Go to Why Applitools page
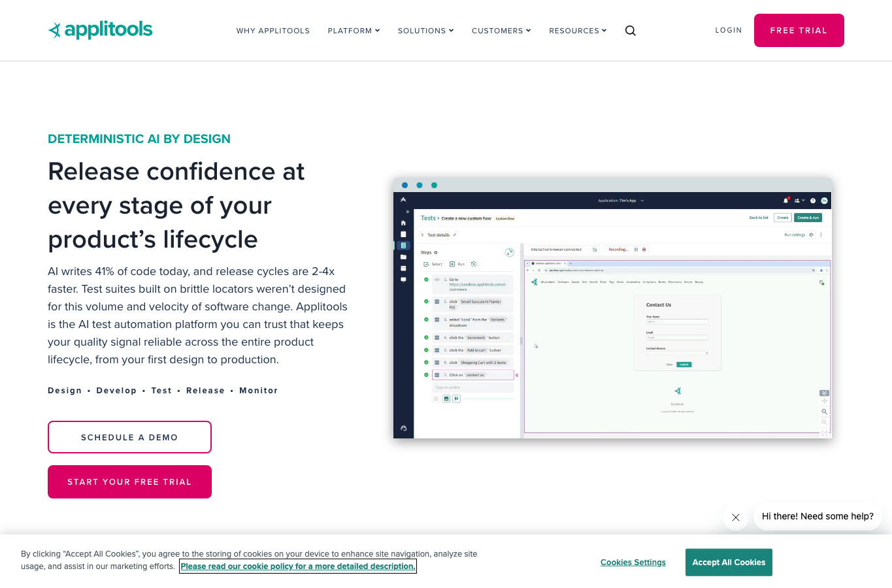 click(273, 31)
